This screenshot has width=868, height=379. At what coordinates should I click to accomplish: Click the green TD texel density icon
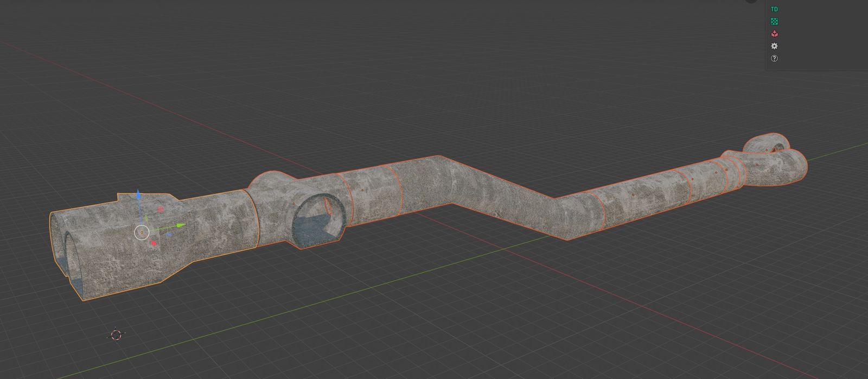pyautogui.click(x=774, y=9)
